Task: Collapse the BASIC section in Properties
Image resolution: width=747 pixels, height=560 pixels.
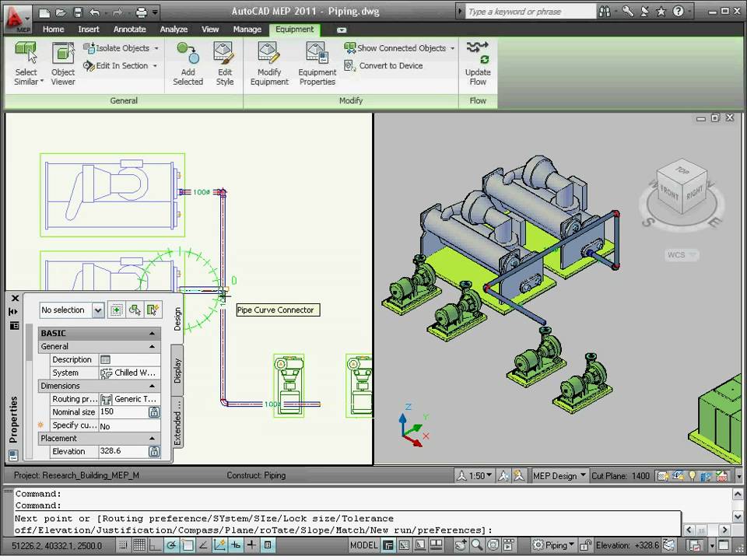Action: coord(152,334)
